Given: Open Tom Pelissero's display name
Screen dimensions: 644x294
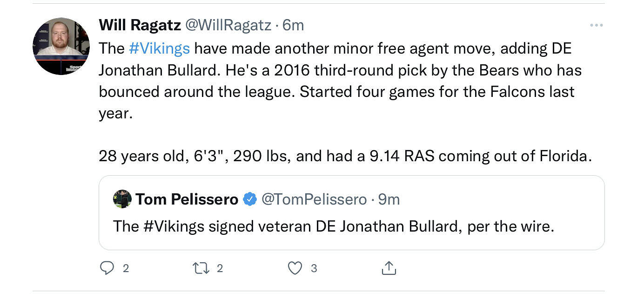Looking at the screenshot, I should coord(187,199).
